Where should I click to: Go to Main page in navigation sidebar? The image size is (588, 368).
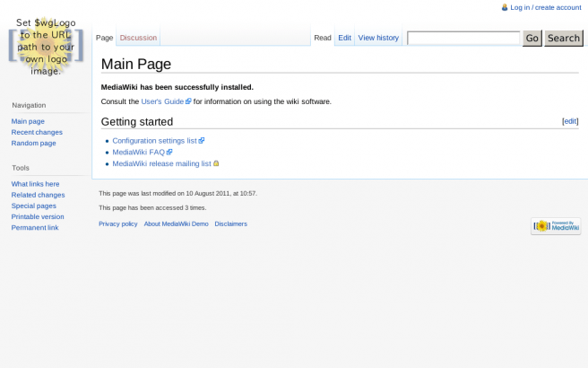click(28, 121)
